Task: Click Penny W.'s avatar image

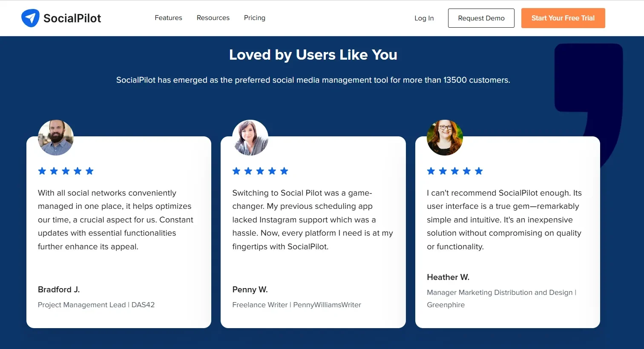Action: tap(250, 138)
